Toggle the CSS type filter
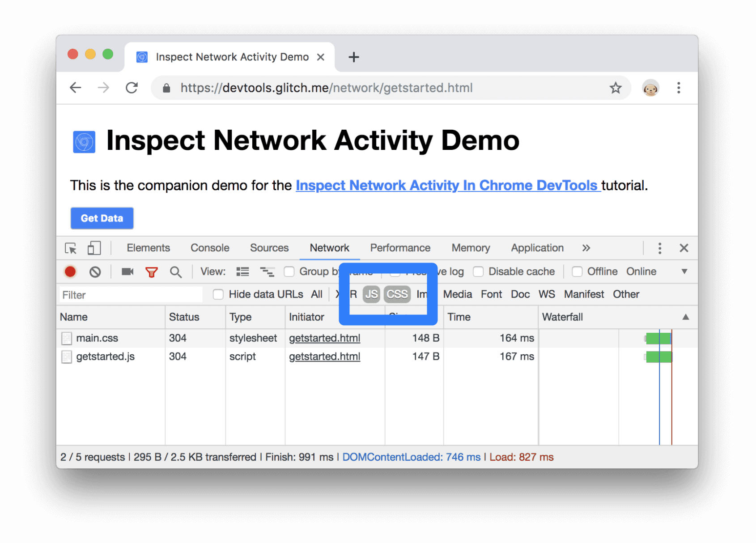This screenshot has height=543, width=756. point(397,294)
